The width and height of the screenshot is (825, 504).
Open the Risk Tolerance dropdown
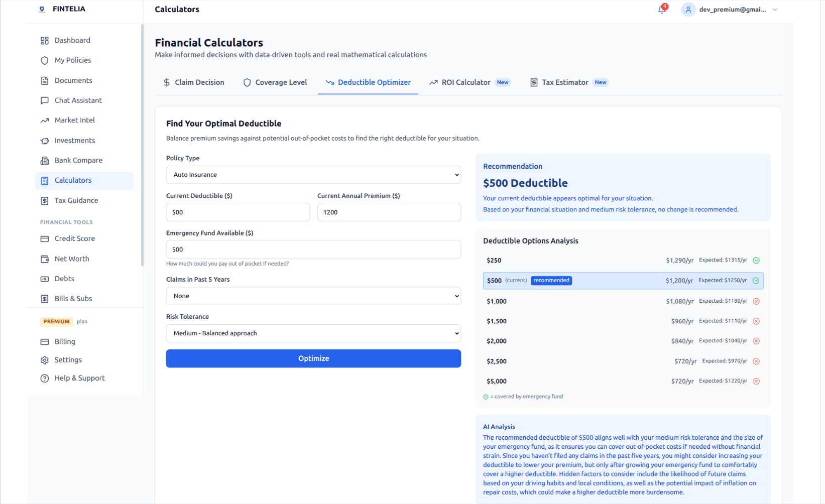tap(313, 333)
